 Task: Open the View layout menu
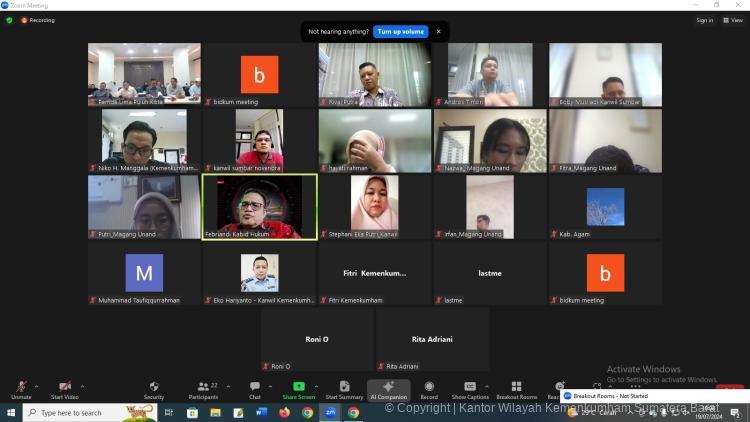pos(733,20)
